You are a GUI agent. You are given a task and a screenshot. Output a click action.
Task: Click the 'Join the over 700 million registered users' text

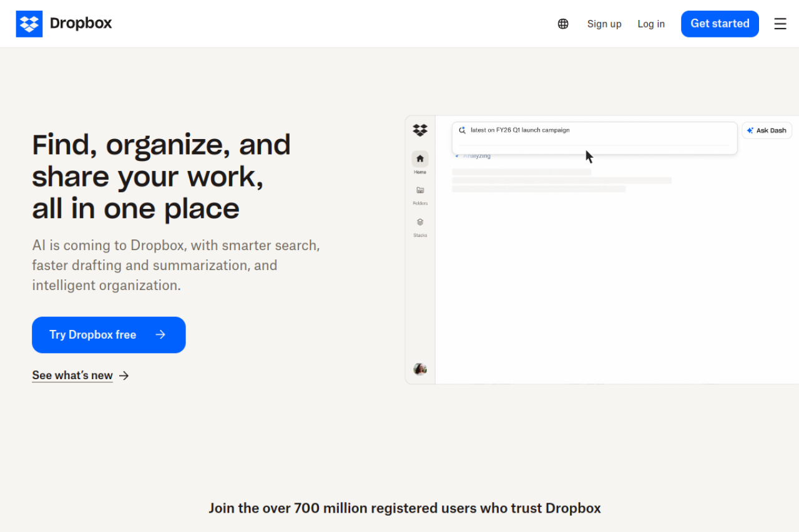(x=404, y=508)
